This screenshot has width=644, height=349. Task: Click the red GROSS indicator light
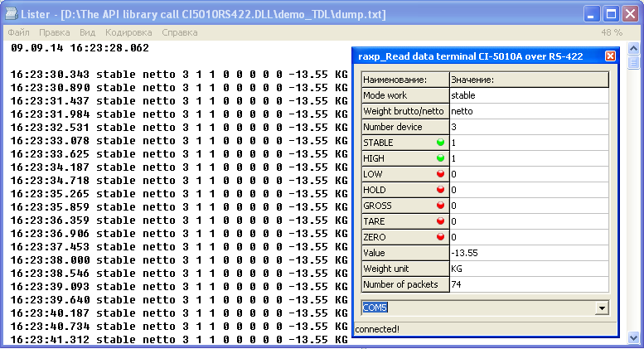click(x=440, y=205)
